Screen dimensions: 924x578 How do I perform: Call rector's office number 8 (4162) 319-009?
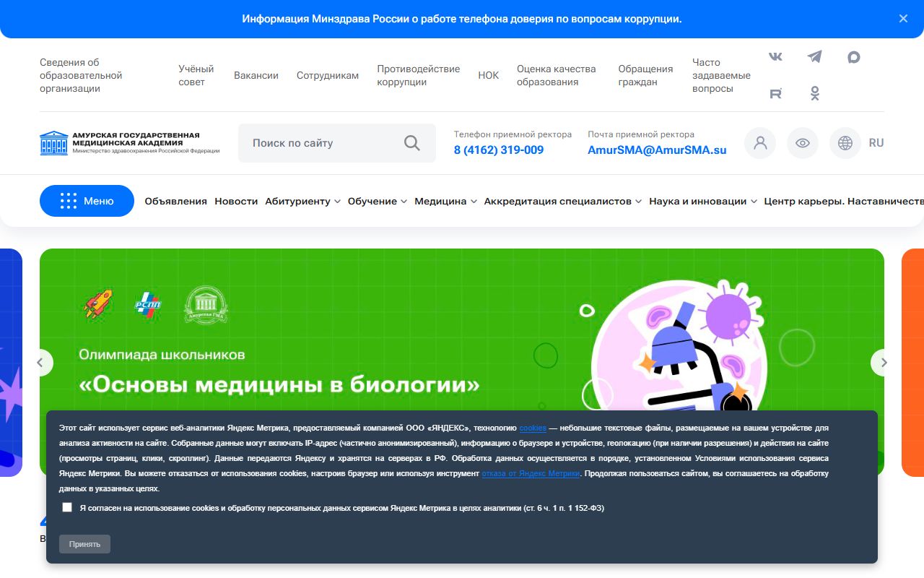click(x=499, y=150)
